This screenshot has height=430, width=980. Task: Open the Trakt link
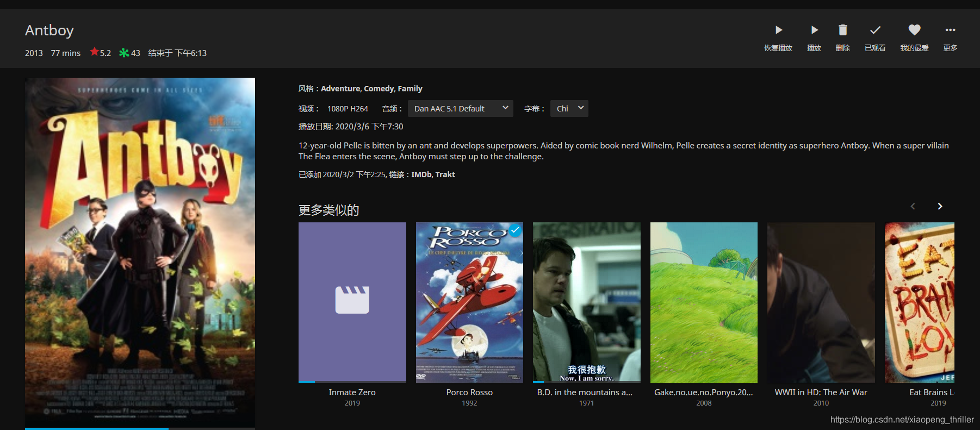pyautogui.click(x=445, y=175)
